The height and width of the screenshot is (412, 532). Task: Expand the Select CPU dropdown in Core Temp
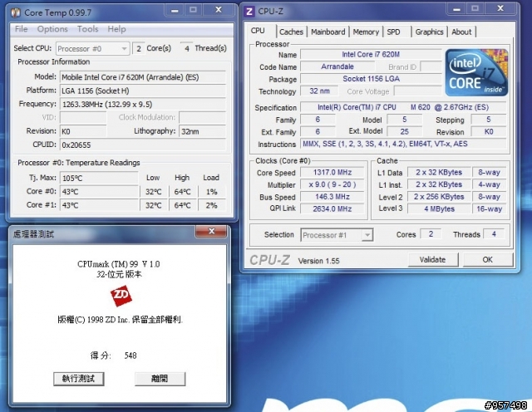tap(92, 48)
